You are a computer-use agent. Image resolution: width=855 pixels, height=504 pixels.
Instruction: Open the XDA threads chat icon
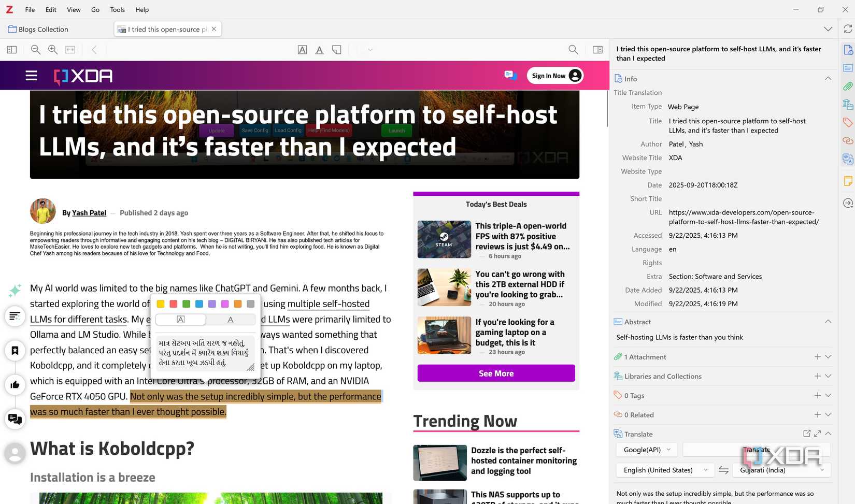[x=510, y=76]
